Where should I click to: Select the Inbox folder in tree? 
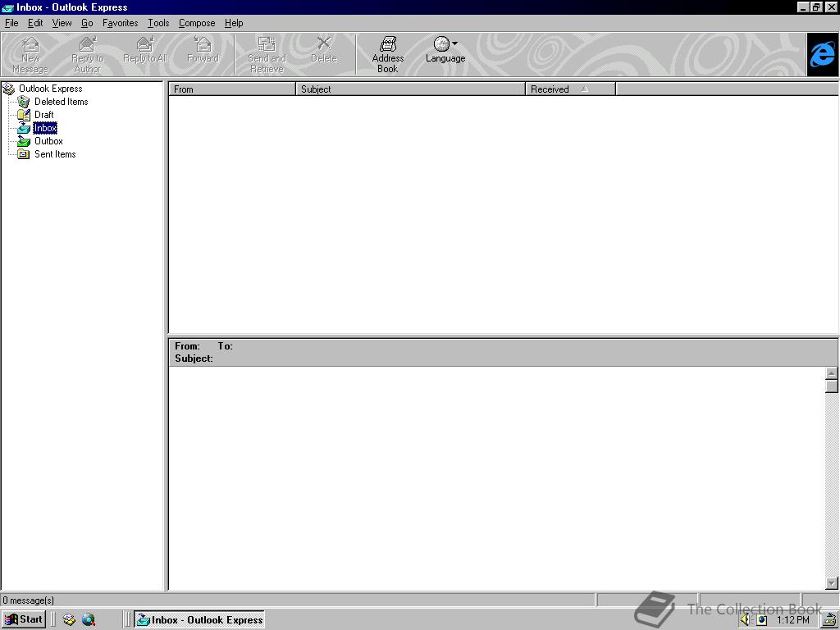(x=45, y=128)
